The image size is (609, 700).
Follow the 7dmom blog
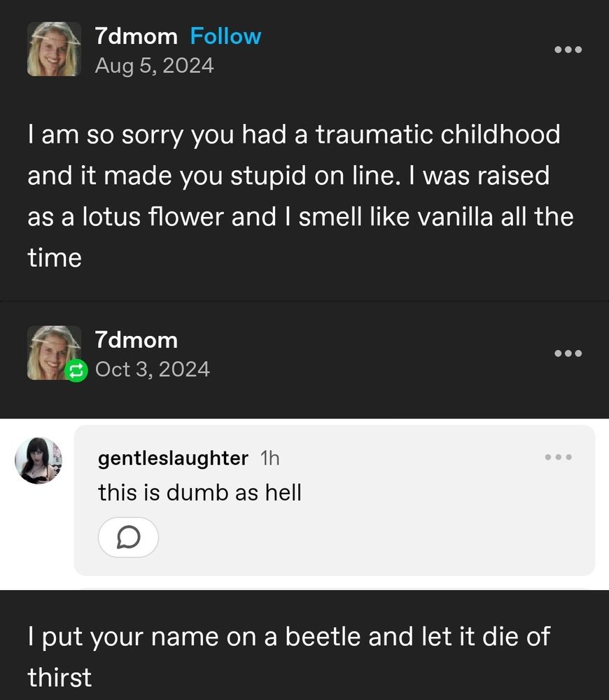225,36
